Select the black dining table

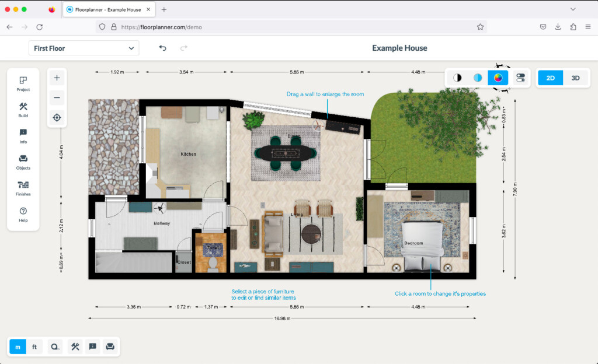[x=286, y=153]
